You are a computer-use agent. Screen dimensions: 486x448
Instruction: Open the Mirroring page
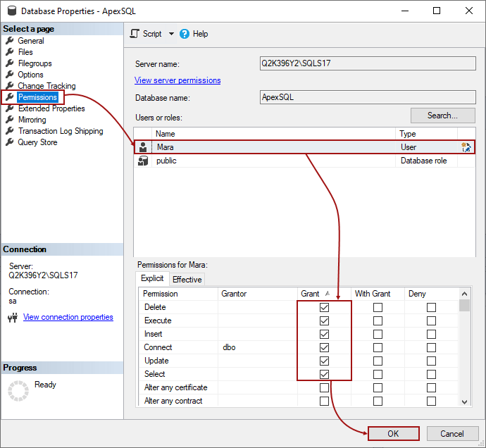pyautogui.click(x=32, y=119)
